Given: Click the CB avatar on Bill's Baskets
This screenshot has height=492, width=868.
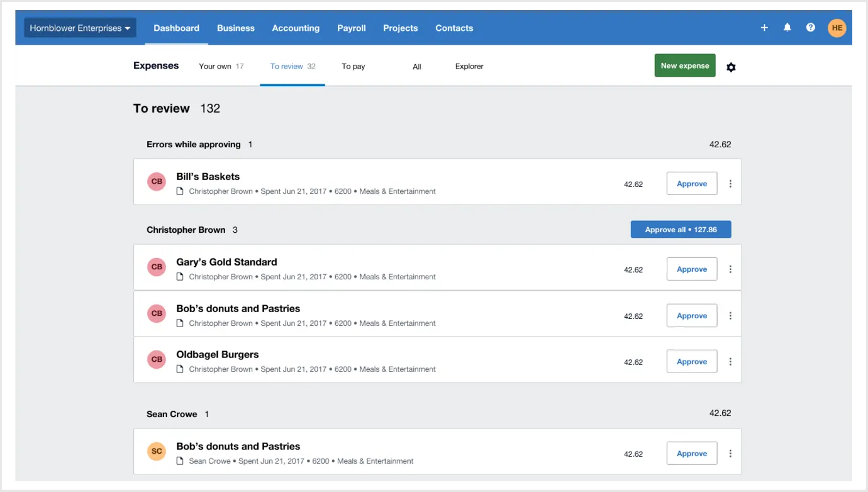Looking at the screenshot, I should [x=157, y=182].
